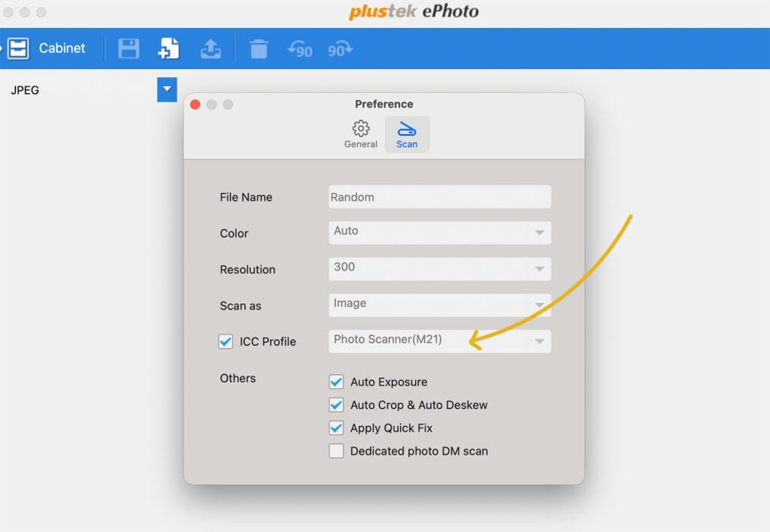Open the Cabinet panel
This screenshot has width=770, height=532.
(18, 48)
